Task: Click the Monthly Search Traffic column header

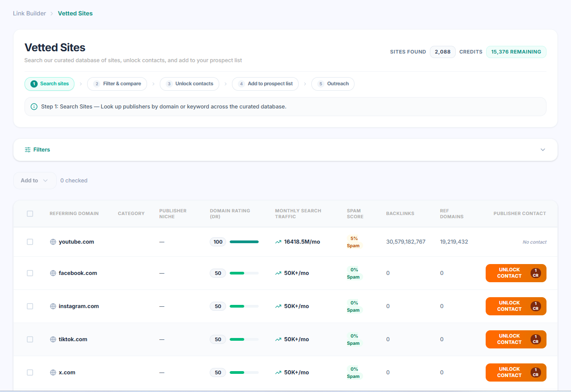Action: [298, 214]
